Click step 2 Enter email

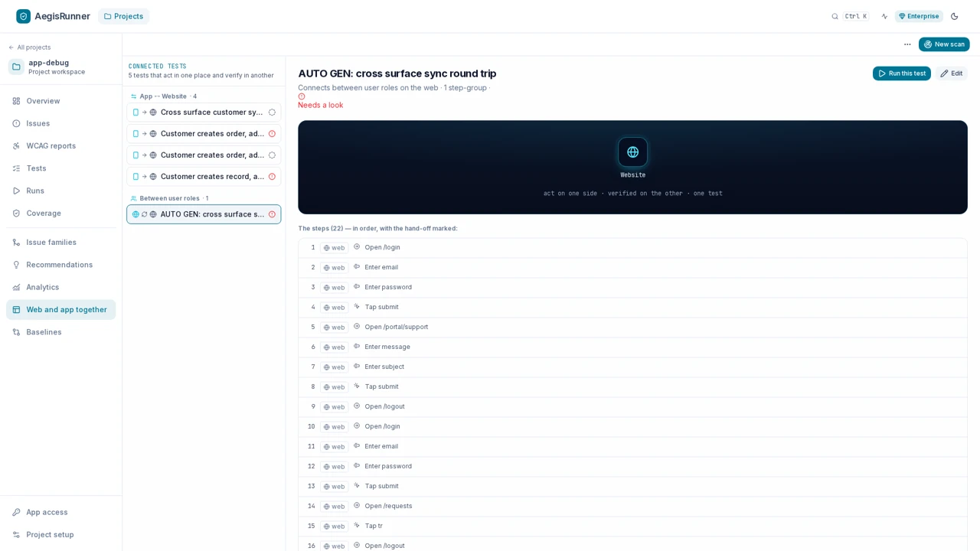click(x=632, y=268)
